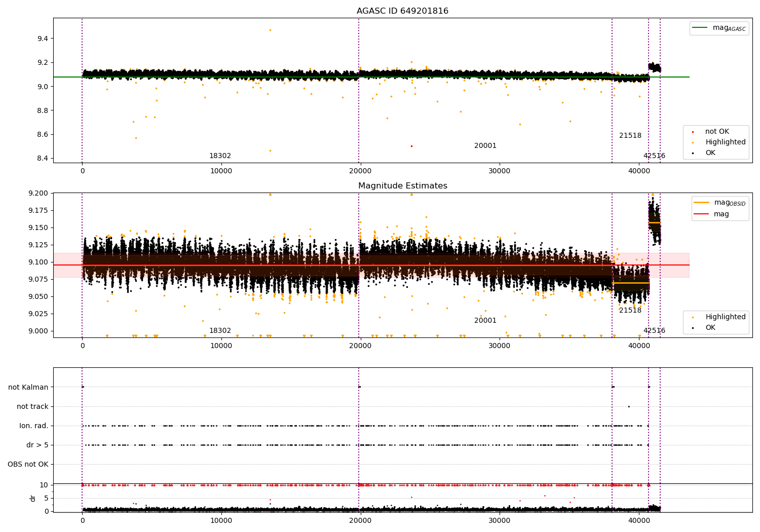Screen dimensions: 760x532
Task: Click the 20001 label in top plot
Action: coord(485,146)
